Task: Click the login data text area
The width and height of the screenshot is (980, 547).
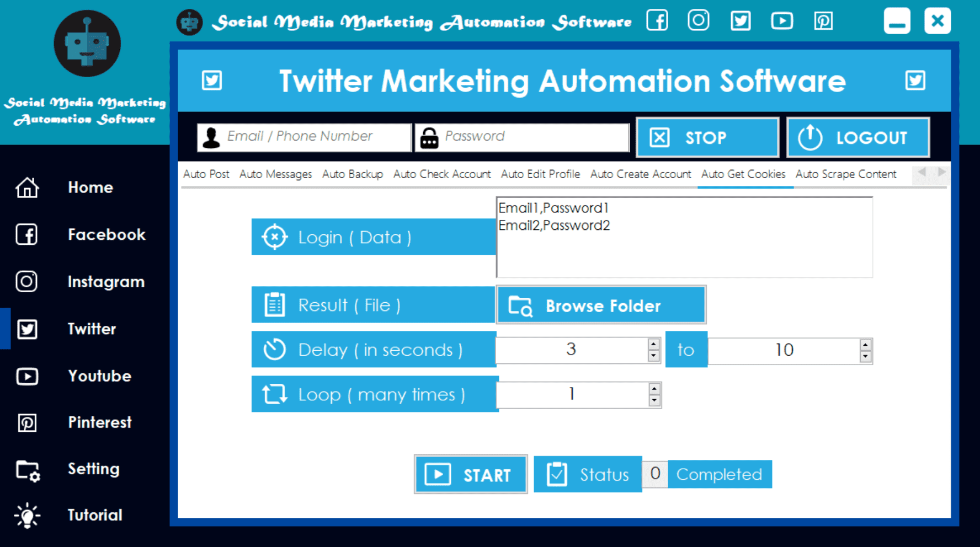Action: pos(685,237)
